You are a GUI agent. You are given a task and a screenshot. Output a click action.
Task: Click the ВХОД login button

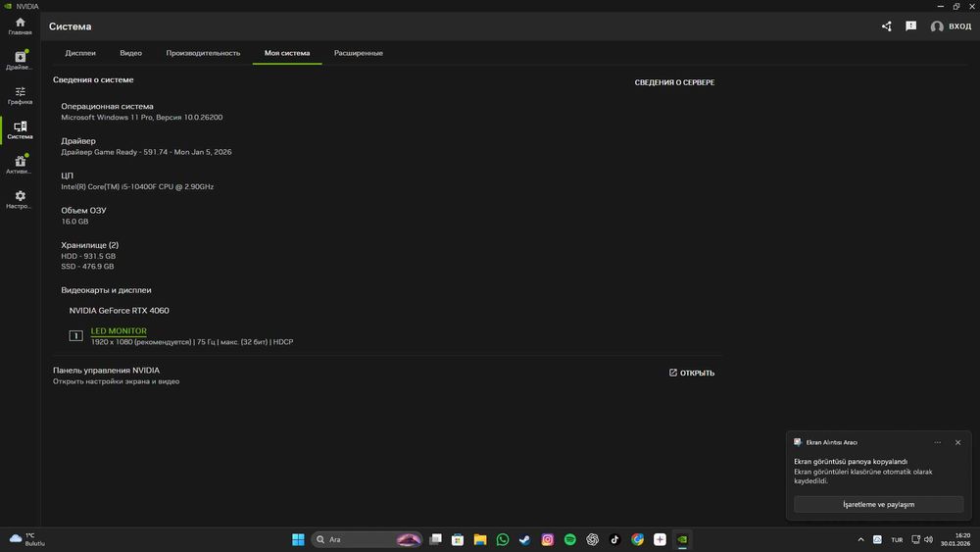[x=951, y=26]
